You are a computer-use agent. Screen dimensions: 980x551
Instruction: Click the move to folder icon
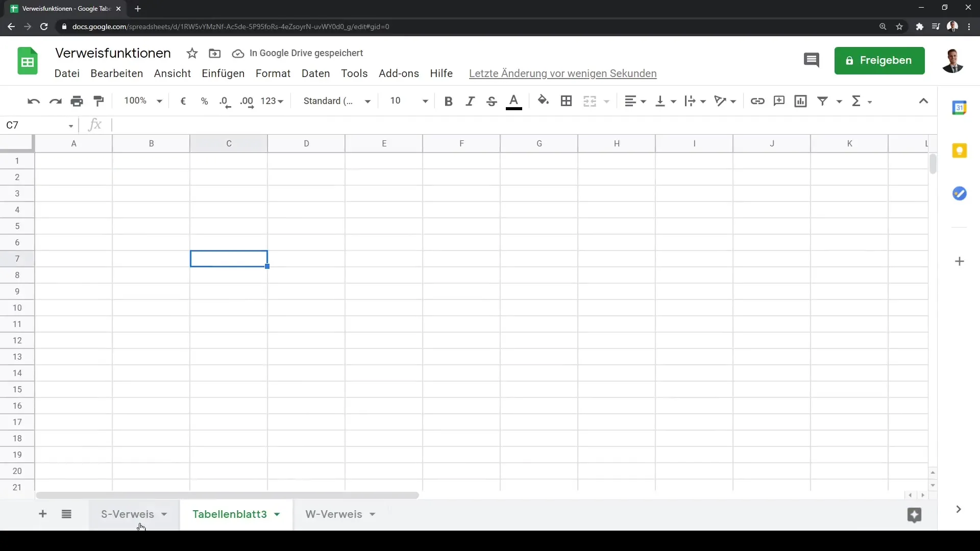(x=215, y=53)
